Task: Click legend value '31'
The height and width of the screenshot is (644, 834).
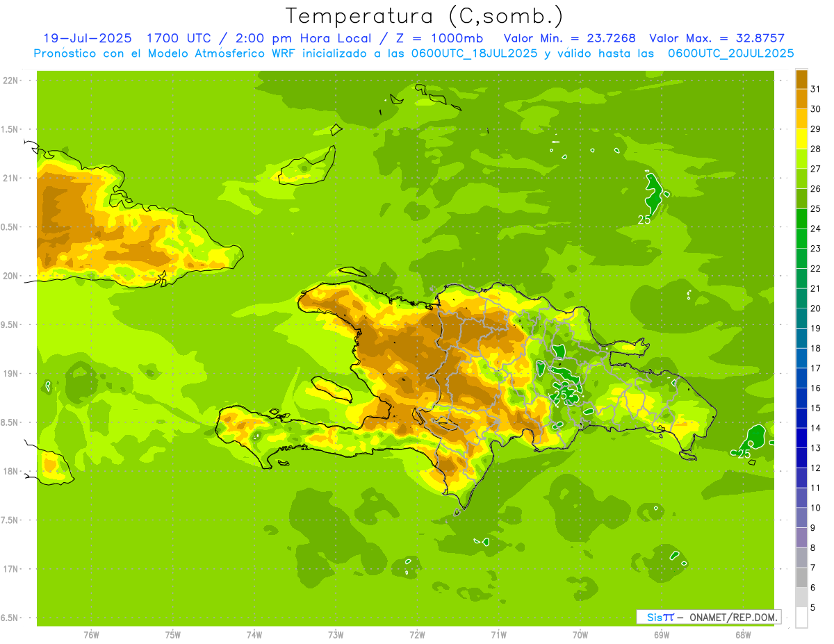Action: tap(816, 89)
